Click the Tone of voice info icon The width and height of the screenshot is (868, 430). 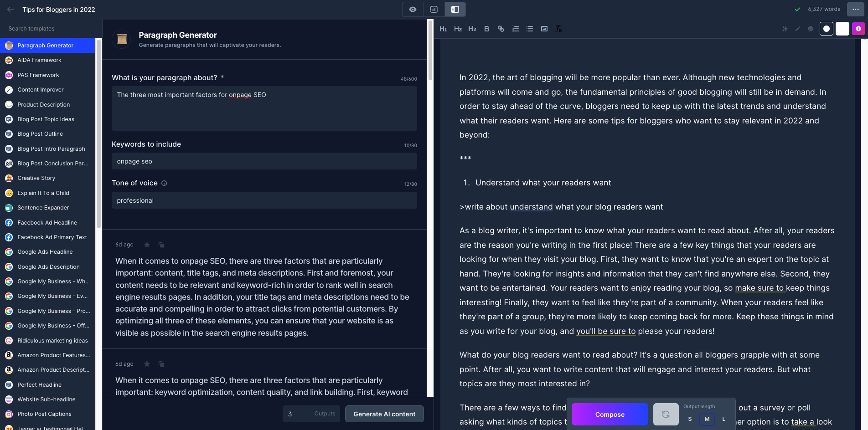(x=164, y=183)
